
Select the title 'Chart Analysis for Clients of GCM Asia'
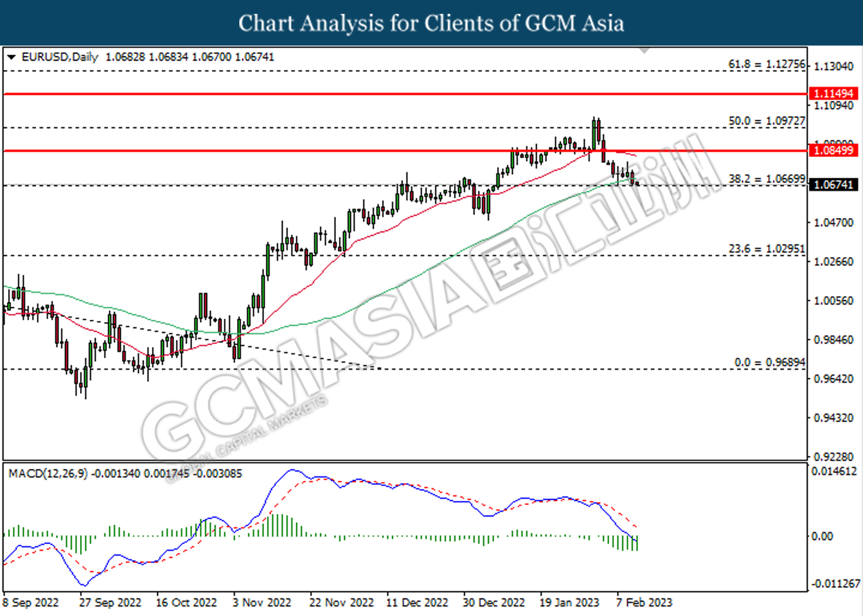click(x=431, y=23)
